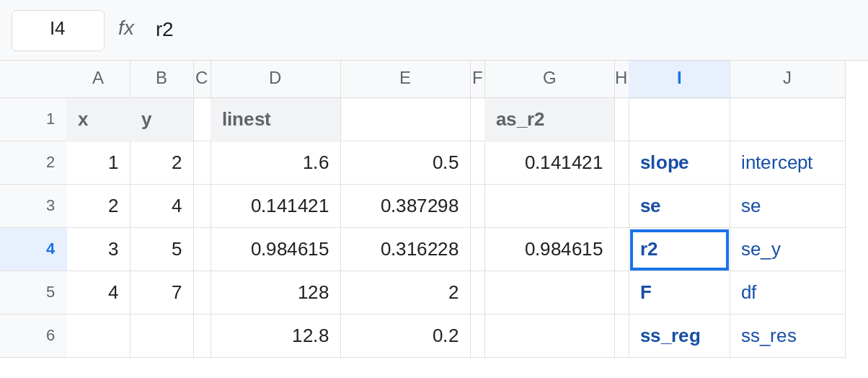Select row 5 header
868x378 pixels.
point(33,292)
